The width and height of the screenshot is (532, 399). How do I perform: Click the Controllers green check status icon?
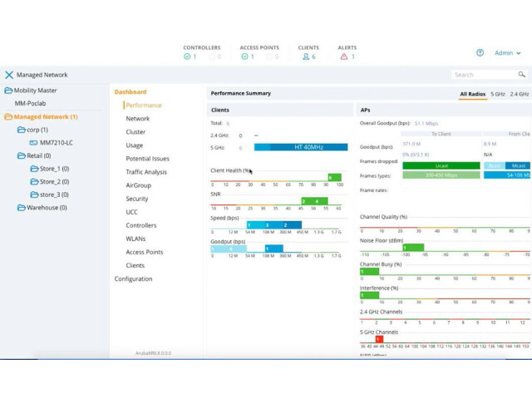tap(188, 57)
